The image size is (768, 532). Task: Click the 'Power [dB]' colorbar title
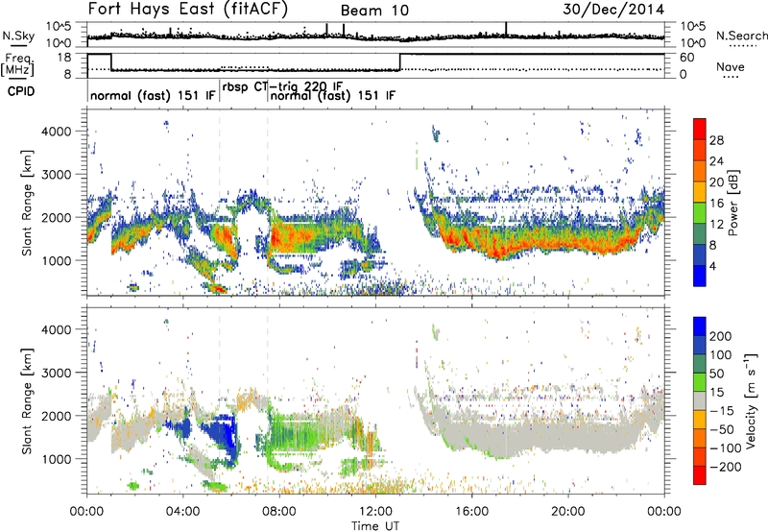[733, 203]
